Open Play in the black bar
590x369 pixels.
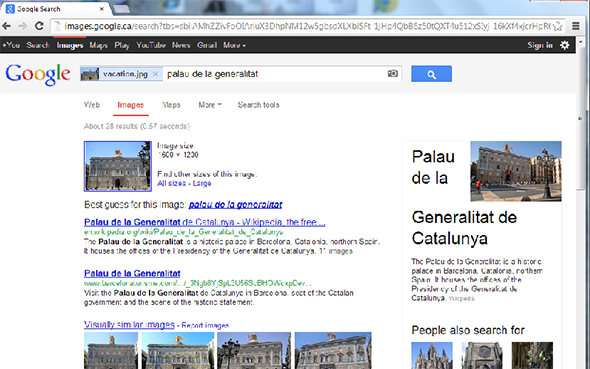[122, 45]
